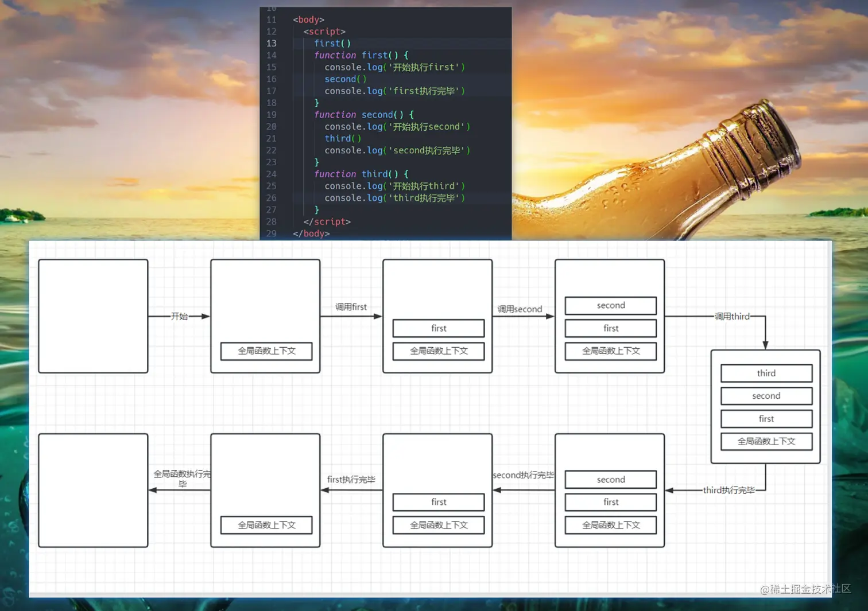Click line number 14 in the gutter
868x611 pixels.
[271, 55]
